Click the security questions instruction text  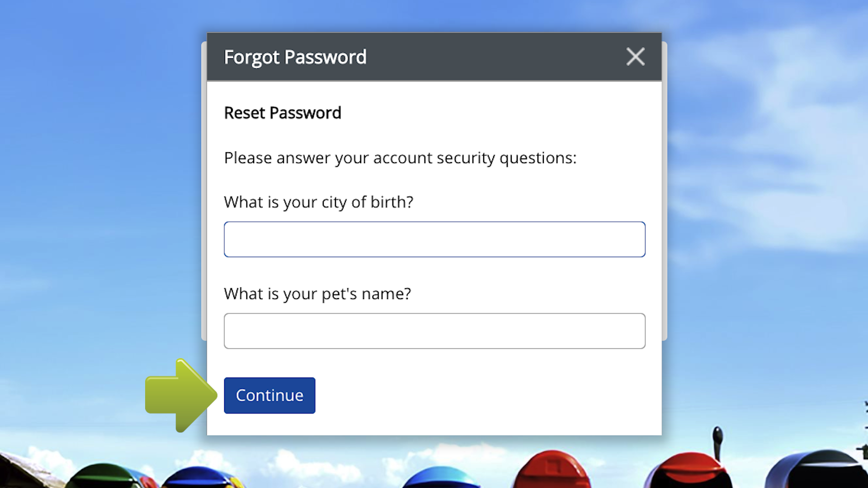(400, 158)
